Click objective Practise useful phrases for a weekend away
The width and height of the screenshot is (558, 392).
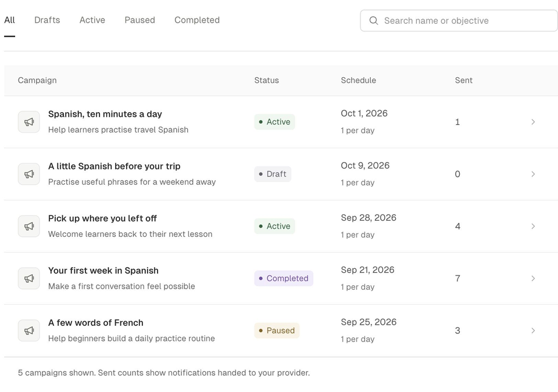pos(132,182)
